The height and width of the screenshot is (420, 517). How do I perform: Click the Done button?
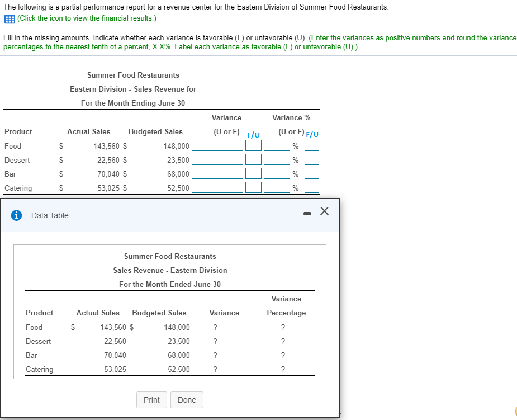pos(187,400)
